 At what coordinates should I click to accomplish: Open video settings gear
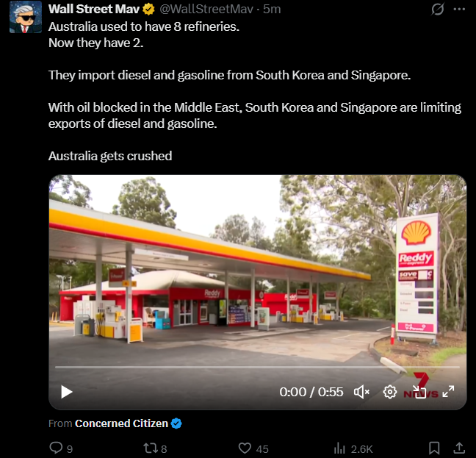click(x=390, y=392)
